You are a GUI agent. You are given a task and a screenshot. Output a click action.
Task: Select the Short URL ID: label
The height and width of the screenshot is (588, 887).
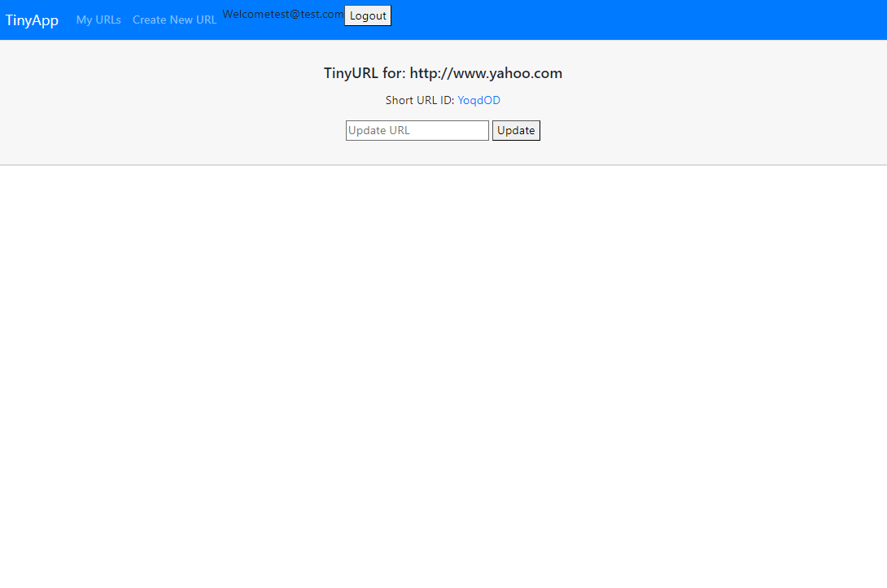(420, 100)
